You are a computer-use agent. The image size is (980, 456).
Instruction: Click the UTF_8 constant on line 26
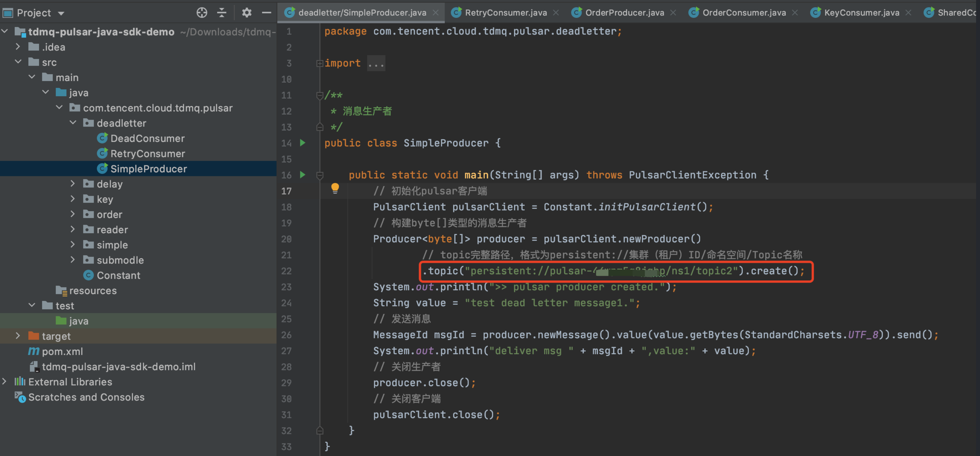point(863,335)
